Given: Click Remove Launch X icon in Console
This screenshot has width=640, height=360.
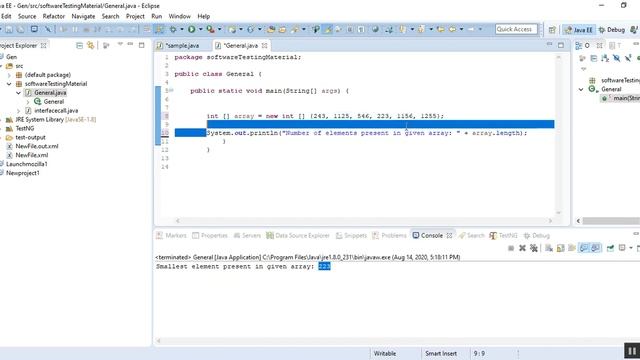Looking at the screenshot, I should click(522, 248).
